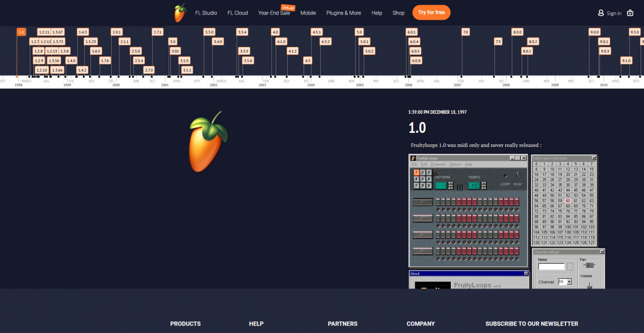Select version 1.2.10 on the timeline

tap(41, 70)
